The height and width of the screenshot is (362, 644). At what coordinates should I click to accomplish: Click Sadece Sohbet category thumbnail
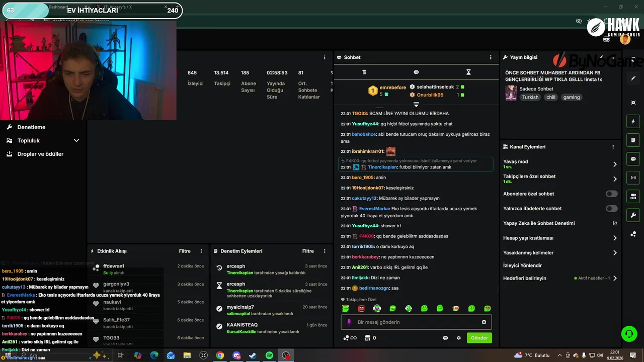[511, 93]
